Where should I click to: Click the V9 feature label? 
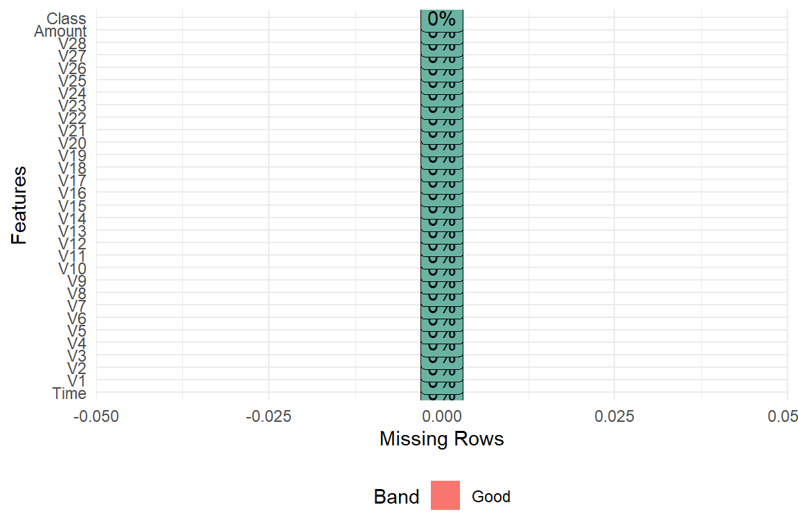click(x=76, y=281)
